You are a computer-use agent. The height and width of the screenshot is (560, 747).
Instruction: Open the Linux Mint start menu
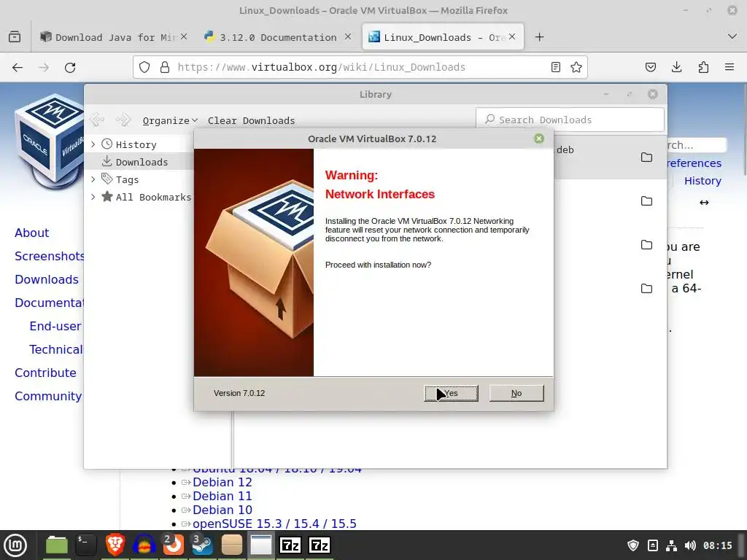(15, 545)
